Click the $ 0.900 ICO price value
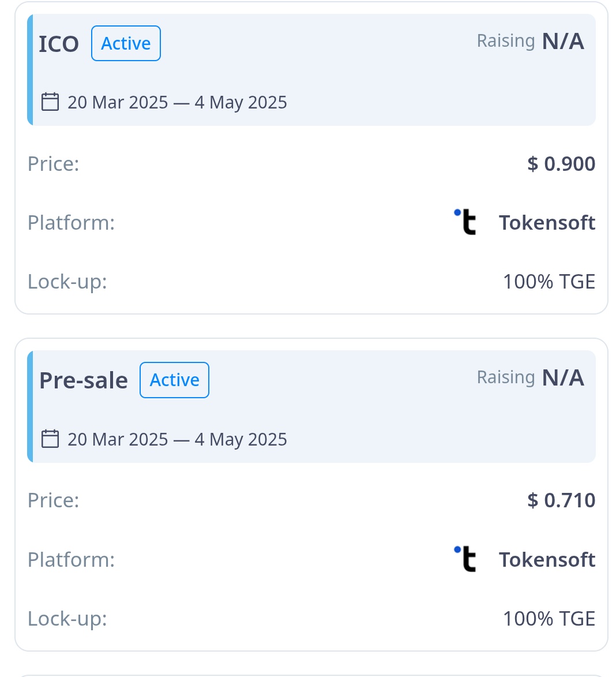This screenshot has height=677, width=616. point(561,164)
